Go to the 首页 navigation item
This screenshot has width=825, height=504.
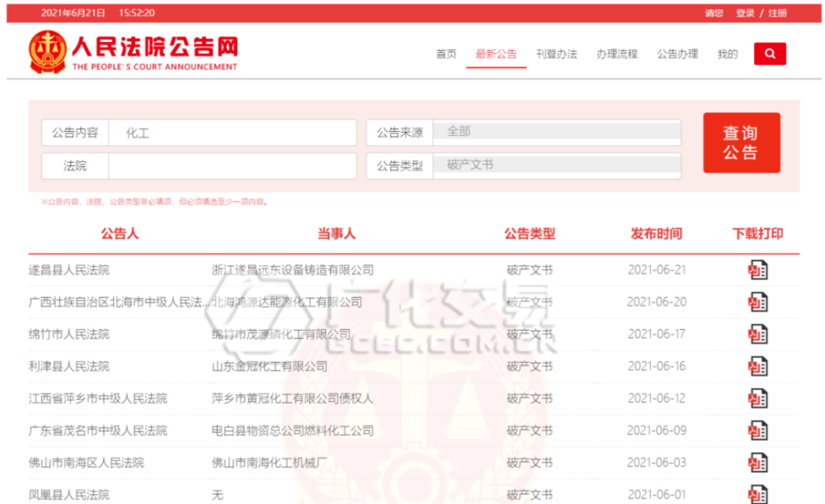coord(446,54)
